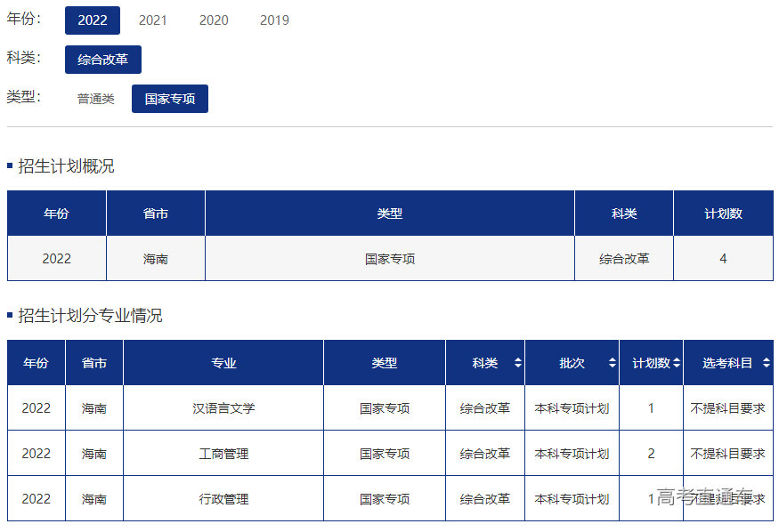This screenshot has height=532, width=779.
Task: Click the 行政管理 major cell
Action: (x=223, y=499)
